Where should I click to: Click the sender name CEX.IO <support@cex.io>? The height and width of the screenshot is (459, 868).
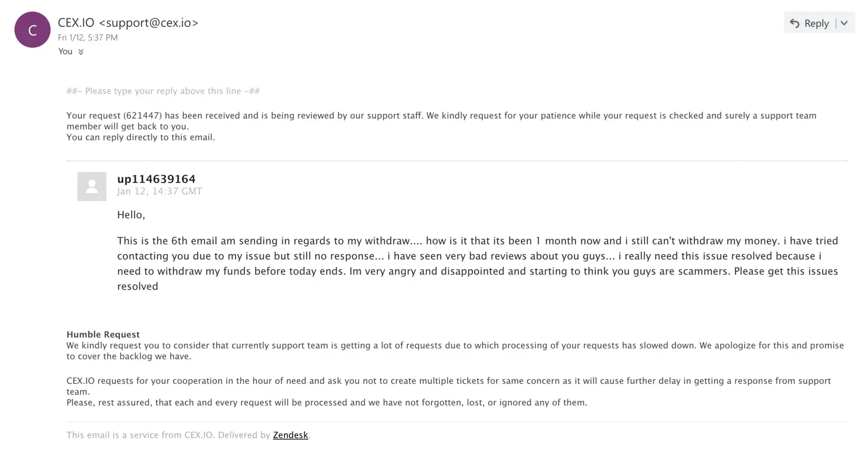pos(128,23)
